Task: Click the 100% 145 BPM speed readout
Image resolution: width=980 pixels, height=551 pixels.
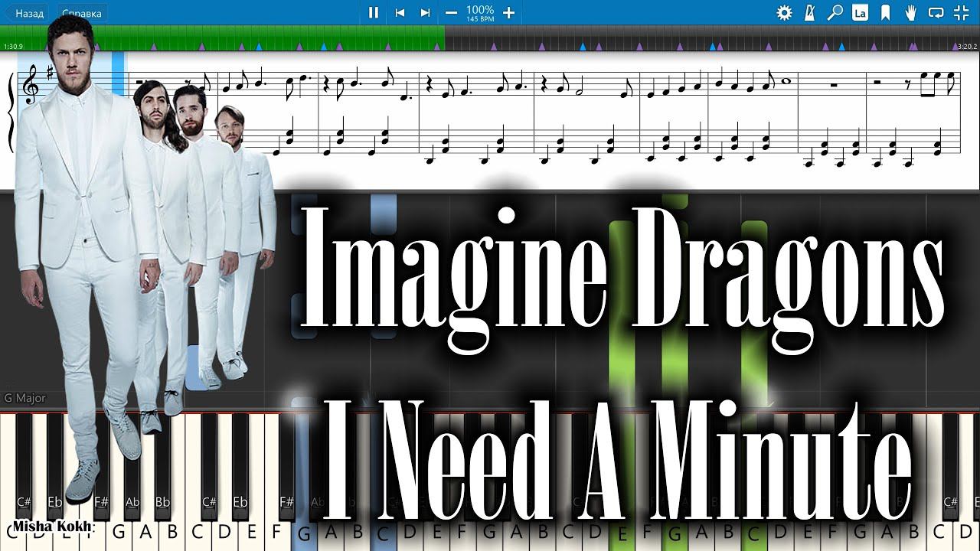Action: (480, 13)
